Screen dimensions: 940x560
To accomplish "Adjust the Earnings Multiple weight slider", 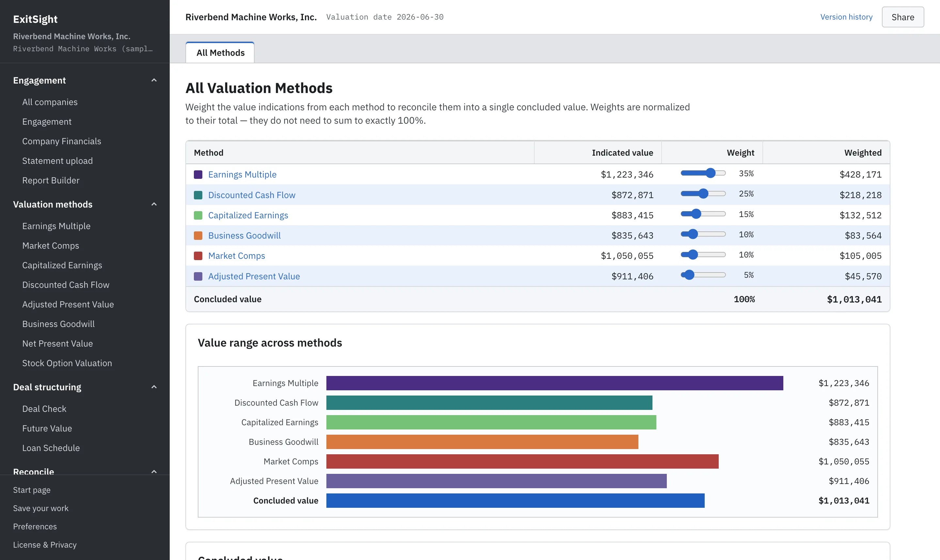I will (703, 173).
